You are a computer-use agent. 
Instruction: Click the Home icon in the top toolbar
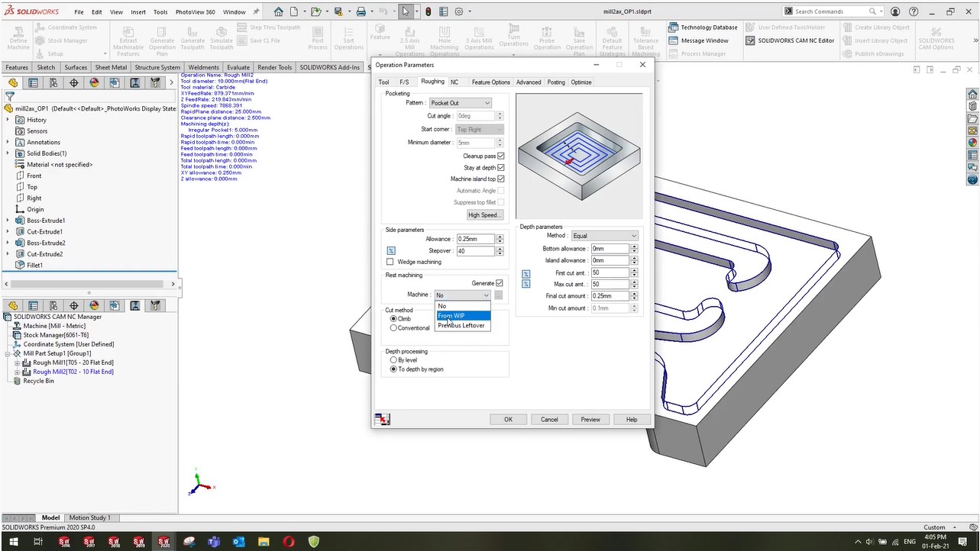(x=279, y=11)
